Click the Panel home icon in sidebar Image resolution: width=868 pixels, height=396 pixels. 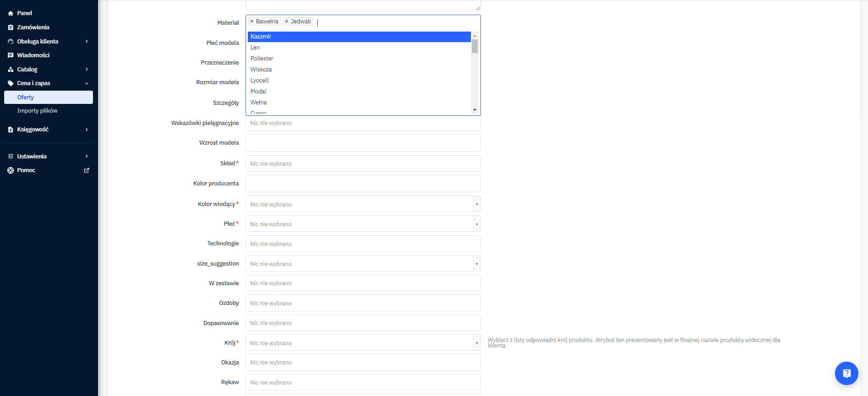click(x=11, y=13)
